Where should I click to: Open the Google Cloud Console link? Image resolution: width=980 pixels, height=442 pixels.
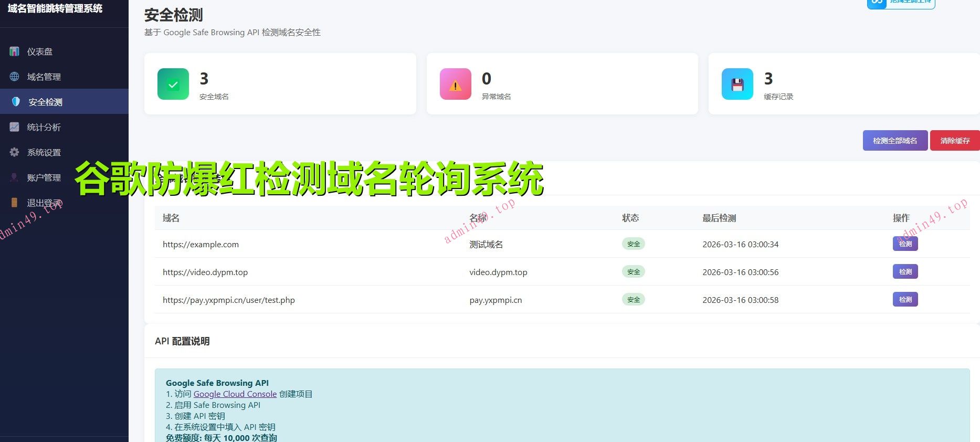tap(235, 394)
